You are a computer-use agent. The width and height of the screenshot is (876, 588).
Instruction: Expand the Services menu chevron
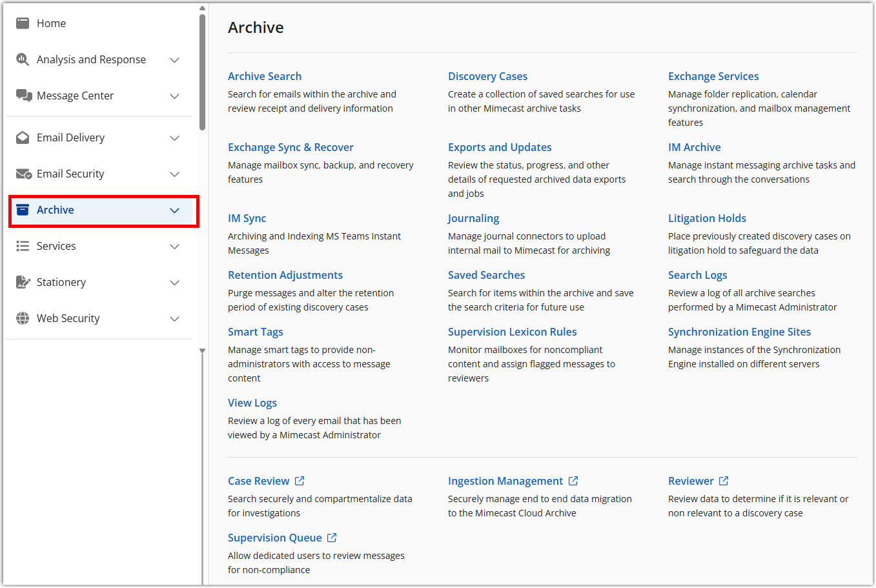click(174, 247)
